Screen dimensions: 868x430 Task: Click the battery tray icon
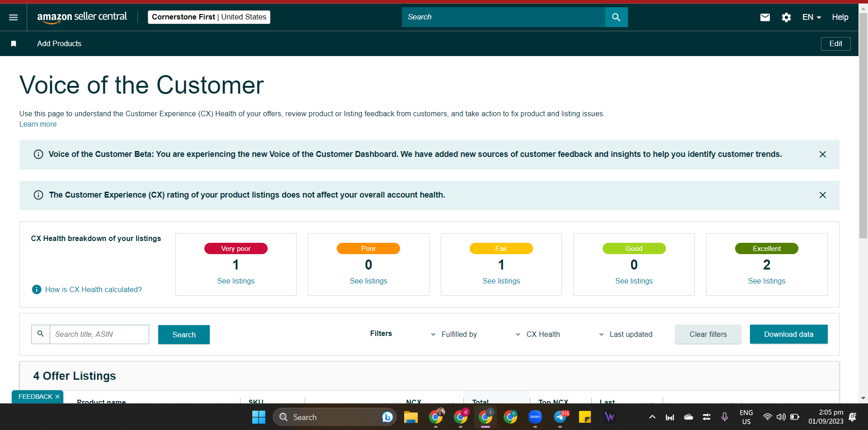coord(795,417)
